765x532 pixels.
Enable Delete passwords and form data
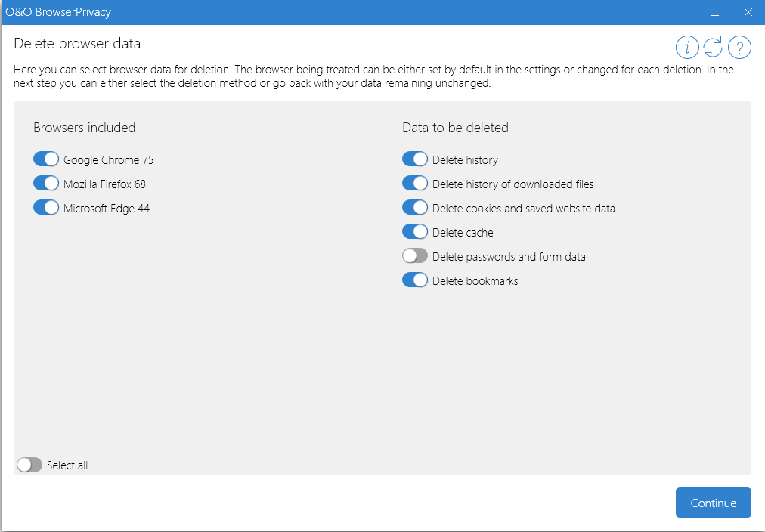[x=414, y=255]
